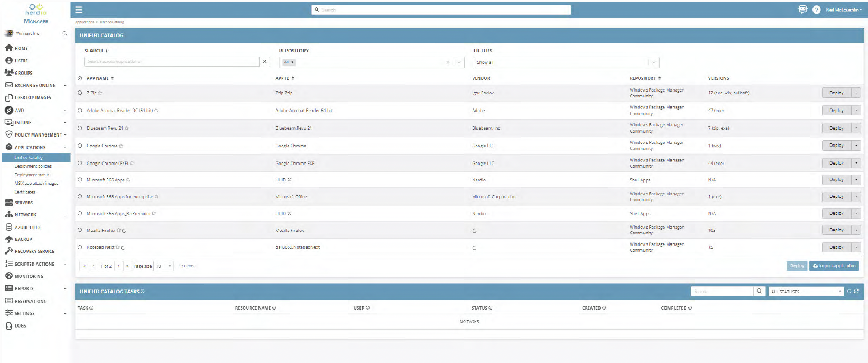Deploy Microsoft 365 Apps_BizPremium
This screenshot has width=868, height=363.
tap(836, 213)
